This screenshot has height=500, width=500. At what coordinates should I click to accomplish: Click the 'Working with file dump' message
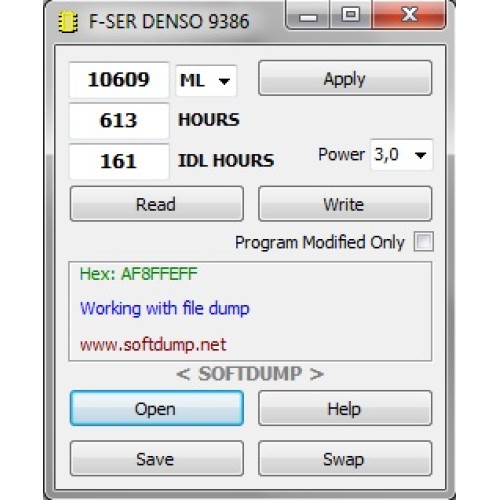165,308
